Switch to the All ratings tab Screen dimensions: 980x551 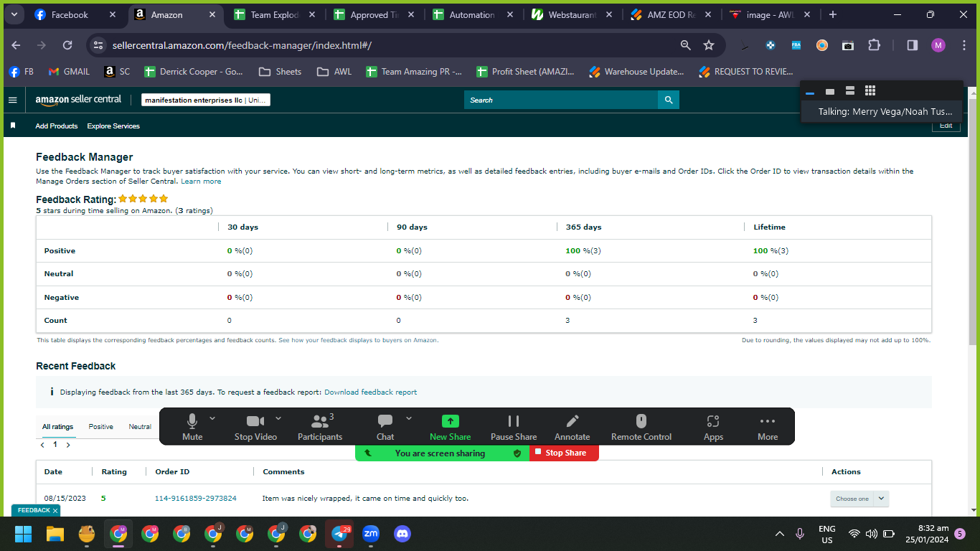coord(57,427)
